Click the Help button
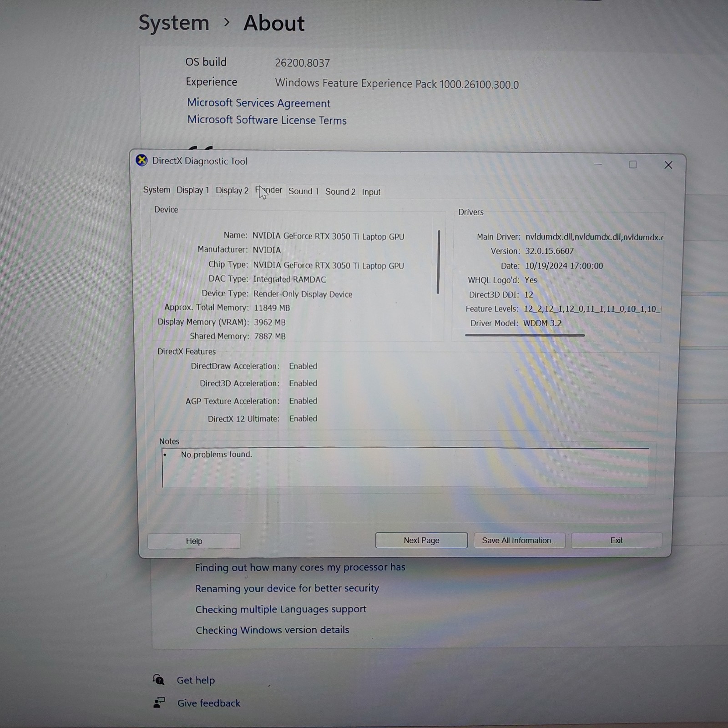The image size is (728, 728). pos(194,541)
